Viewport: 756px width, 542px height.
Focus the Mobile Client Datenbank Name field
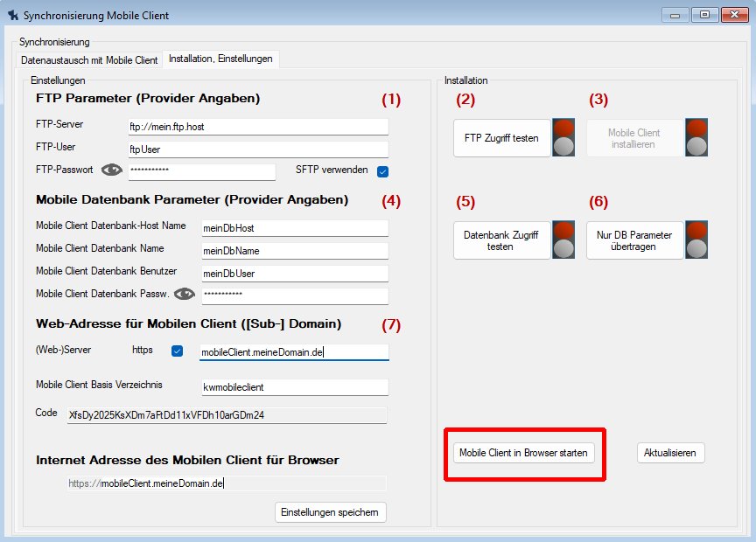click(x=294, y=250)
